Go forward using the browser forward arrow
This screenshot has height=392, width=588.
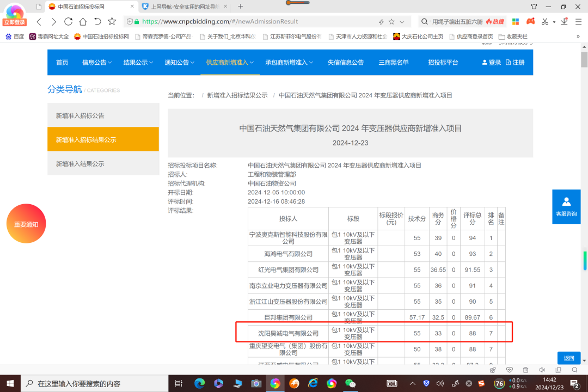[53, 22]
